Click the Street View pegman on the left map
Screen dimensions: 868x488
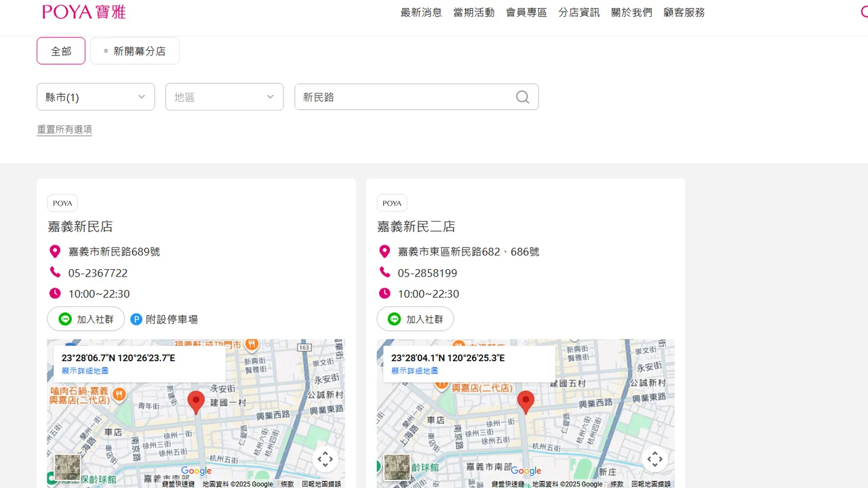pos(67,467)
